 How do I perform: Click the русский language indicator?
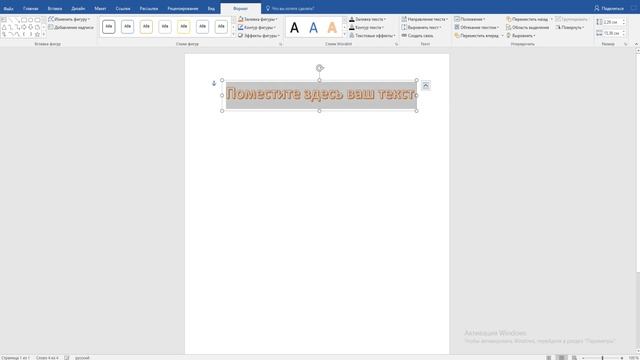pyautogui.click(x=82, y=358)
